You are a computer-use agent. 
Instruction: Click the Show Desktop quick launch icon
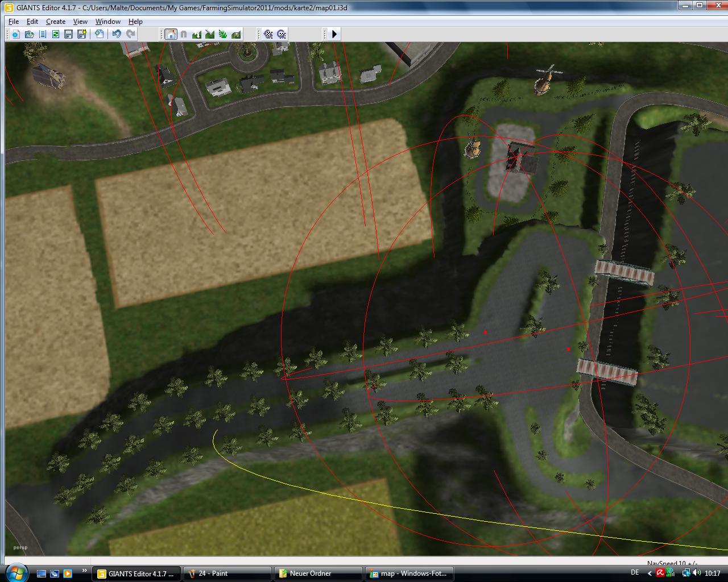[42, 573]
